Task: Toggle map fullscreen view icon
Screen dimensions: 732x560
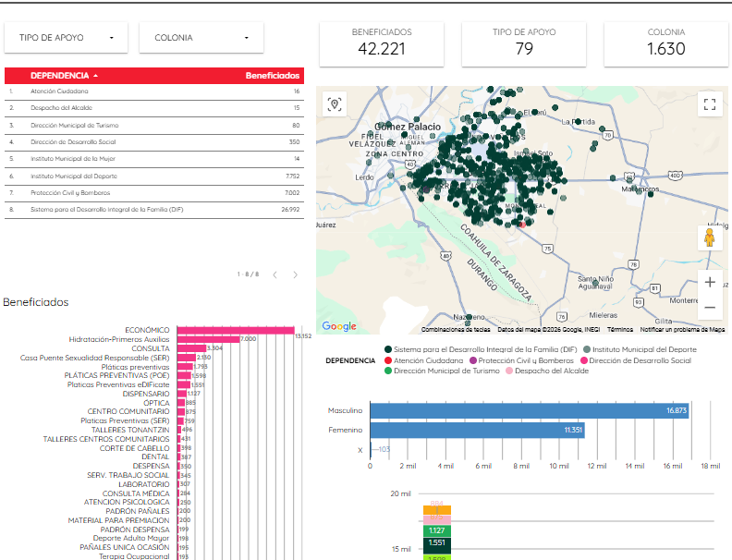Action: (710, 104)
